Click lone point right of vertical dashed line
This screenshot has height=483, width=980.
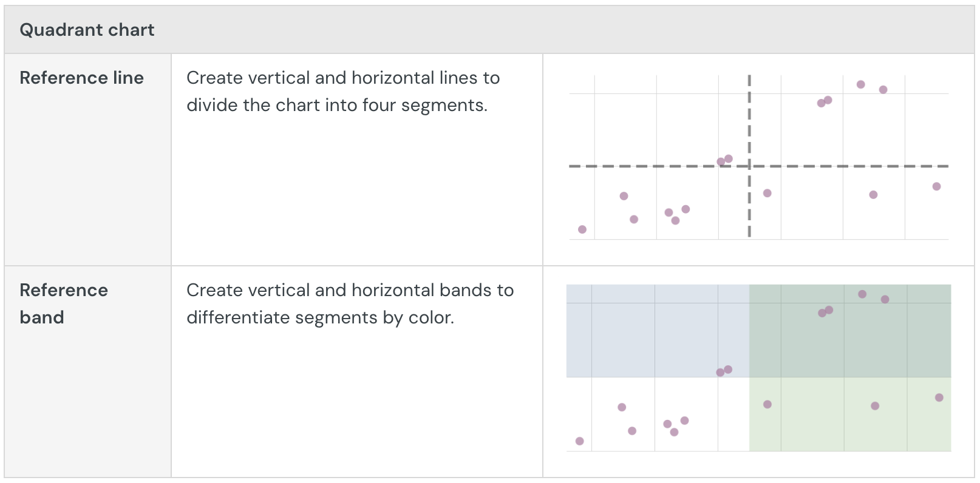[767, 193]
